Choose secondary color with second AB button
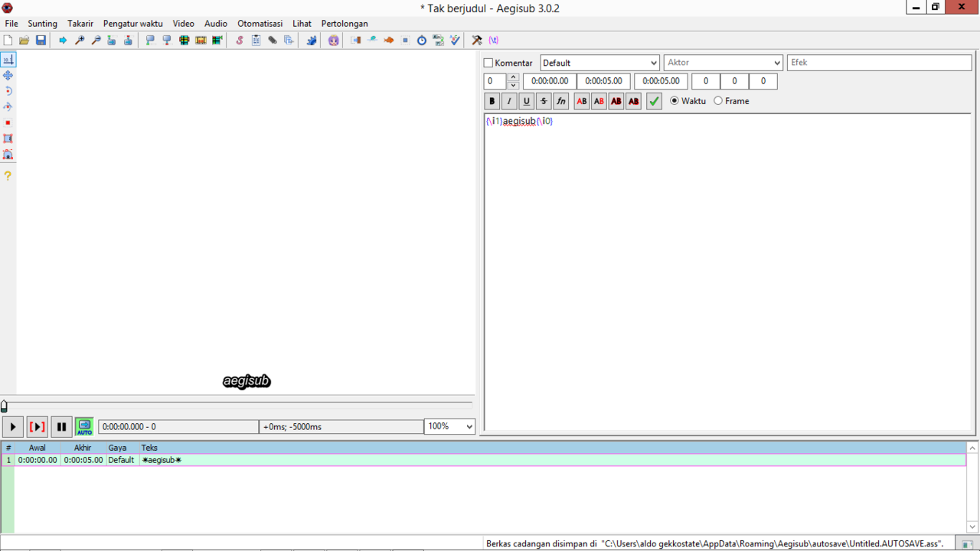Image resolution: width=980 pixels, height=551 pixels. [x=599, y=101]
